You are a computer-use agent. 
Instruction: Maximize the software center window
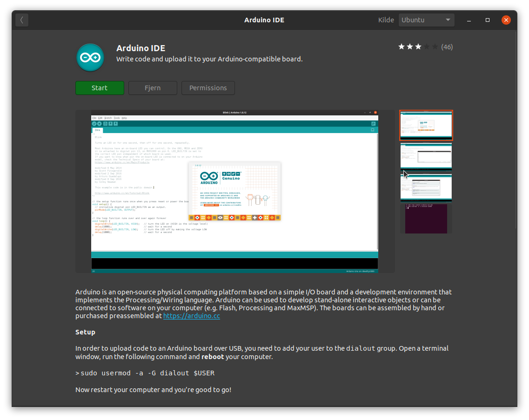(488, 20)
